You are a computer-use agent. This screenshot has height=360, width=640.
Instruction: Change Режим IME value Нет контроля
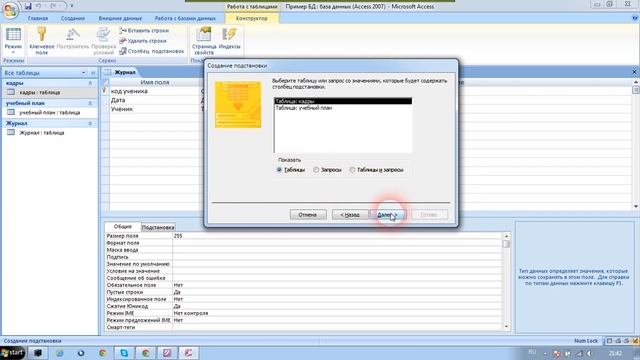tap(337, 313)
